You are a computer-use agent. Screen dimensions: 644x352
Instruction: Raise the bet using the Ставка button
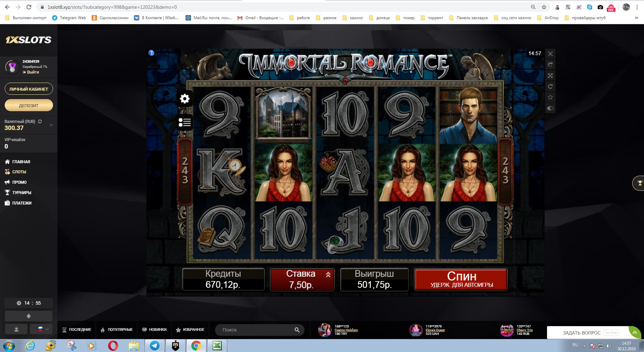(x=302, y=279)
